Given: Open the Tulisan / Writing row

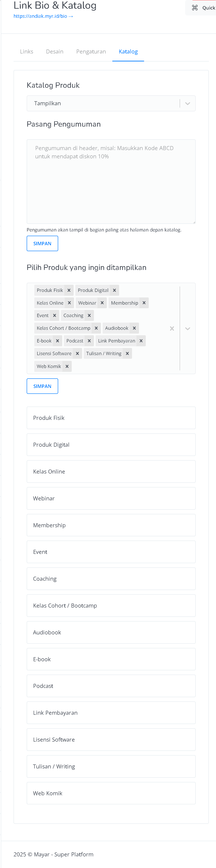Looking at the screenshot, I should point(111,767).
